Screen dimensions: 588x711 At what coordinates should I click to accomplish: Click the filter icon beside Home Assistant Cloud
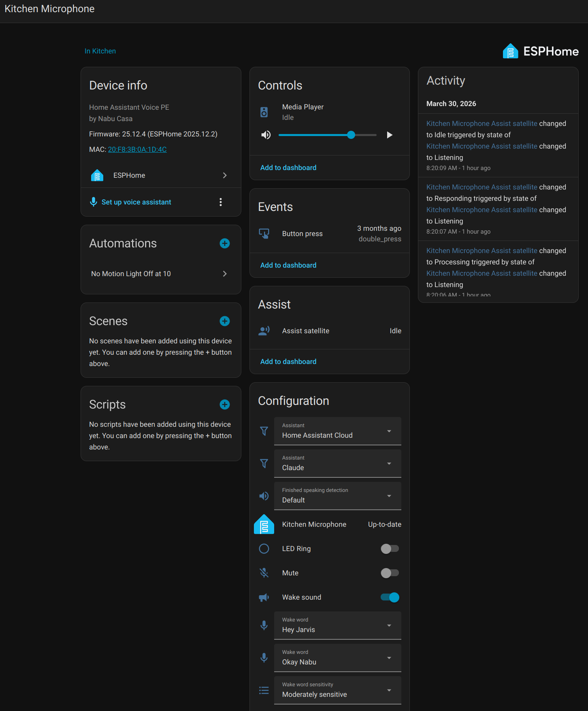coord(264,431)
